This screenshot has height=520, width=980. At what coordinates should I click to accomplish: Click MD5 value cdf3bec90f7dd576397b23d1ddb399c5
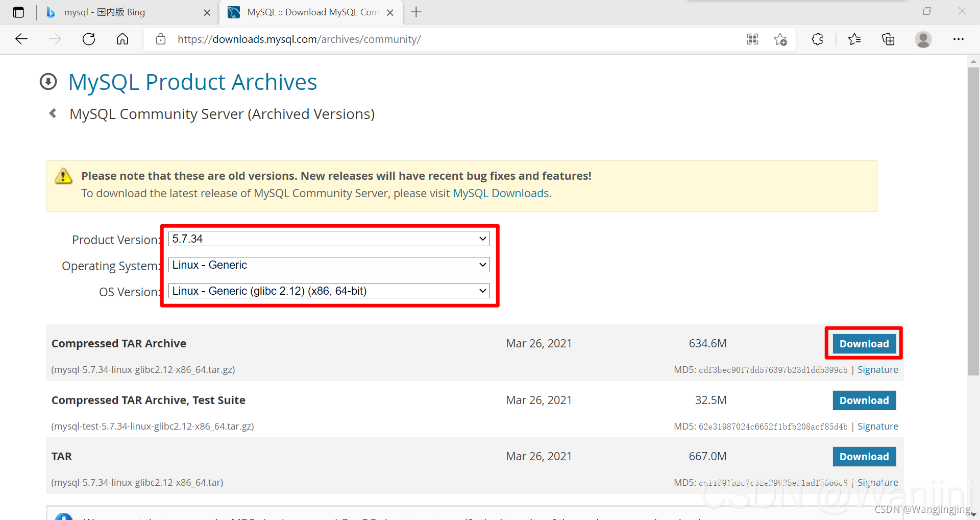773,370
